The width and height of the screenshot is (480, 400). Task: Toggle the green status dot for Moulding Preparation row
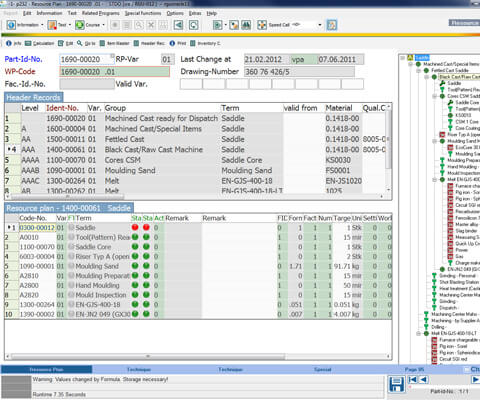click(135, 276)
